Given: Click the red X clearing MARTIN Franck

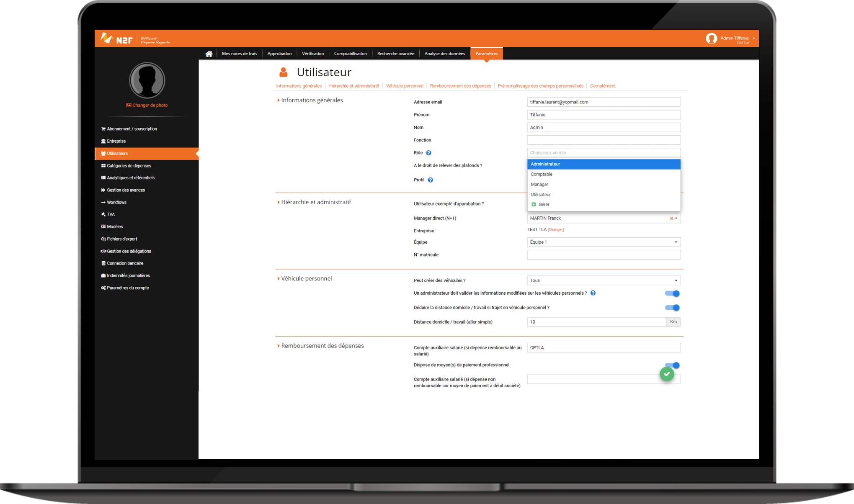Looking at the screenshot, I should coord(671,219).
